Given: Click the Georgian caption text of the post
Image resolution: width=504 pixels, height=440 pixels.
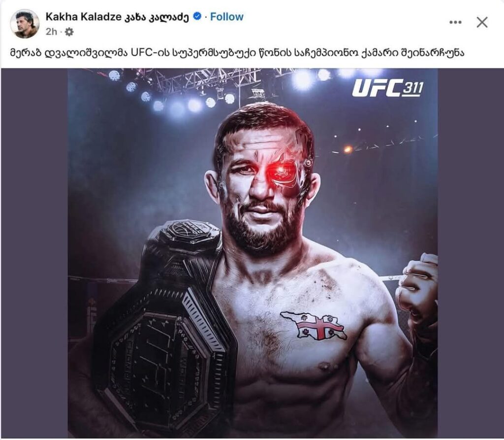Looking at the screenshot, I should (x=237, y=53).
